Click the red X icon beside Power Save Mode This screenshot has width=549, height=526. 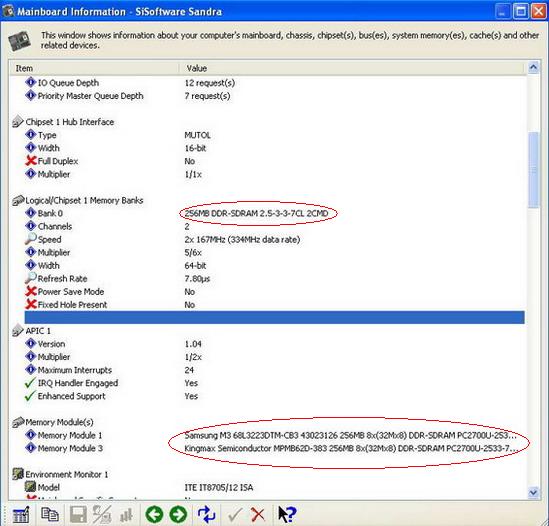[x=31, y=291]
